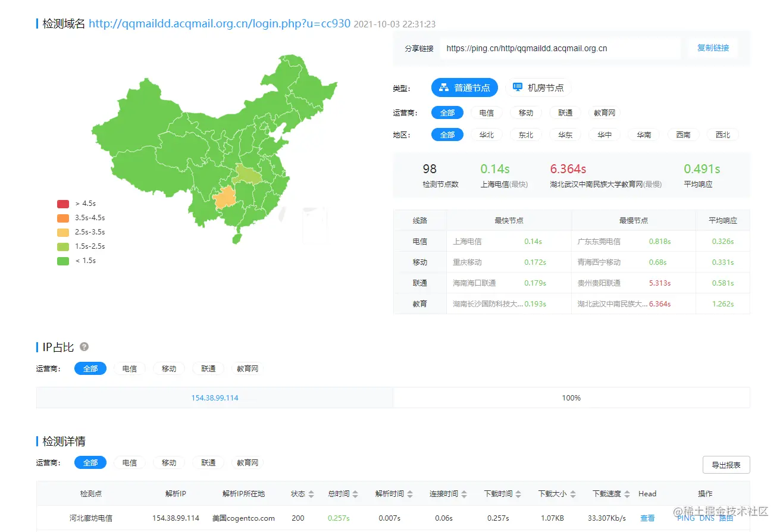This screenshot has height=532, width=783.
Task: Select 东北 region filter
Action: (526, 134)
